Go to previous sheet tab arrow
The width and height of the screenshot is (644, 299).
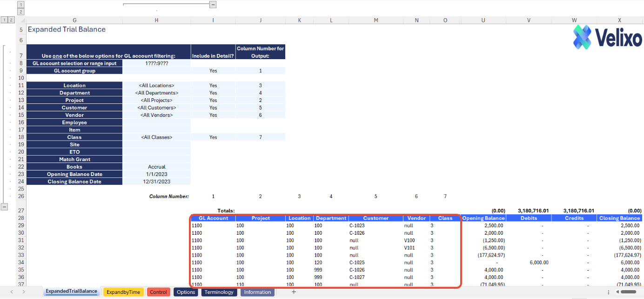[11, 292]
